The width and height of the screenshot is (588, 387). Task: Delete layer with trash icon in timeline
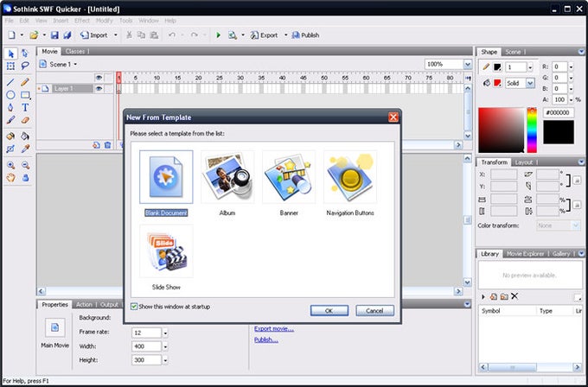107,145
